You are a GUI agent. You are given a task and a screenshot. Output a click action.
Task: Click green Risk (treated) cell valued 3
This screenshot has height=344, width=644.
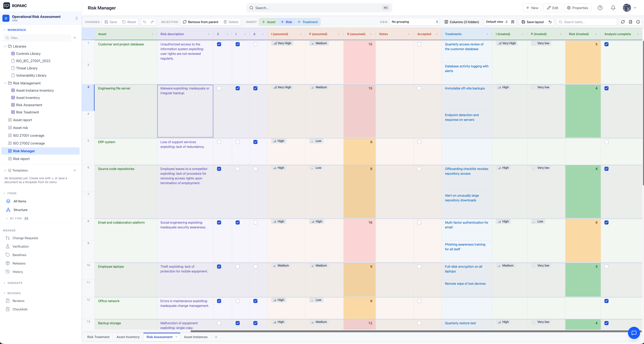coord(583,280)
